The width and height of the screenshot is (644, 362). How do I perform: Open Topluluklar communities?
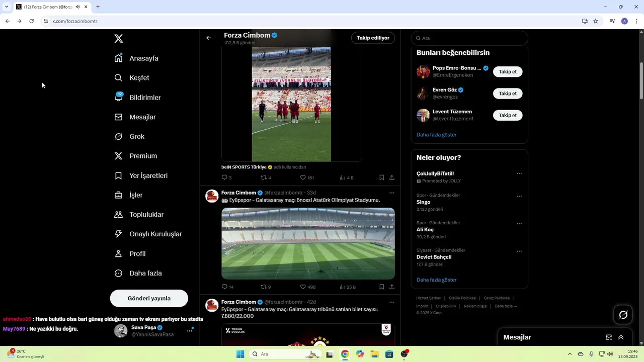pos(139,215)
